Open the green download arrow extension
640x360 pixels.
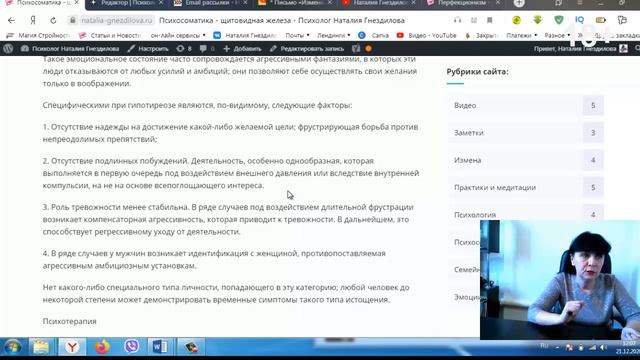click(538, 20)
